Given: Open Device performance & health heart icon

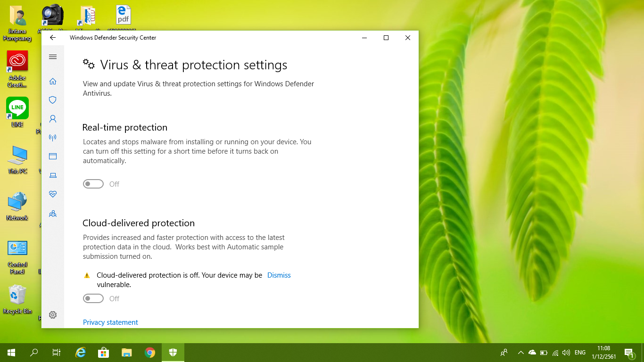Looking at the screenshot, I should [53, 194].
